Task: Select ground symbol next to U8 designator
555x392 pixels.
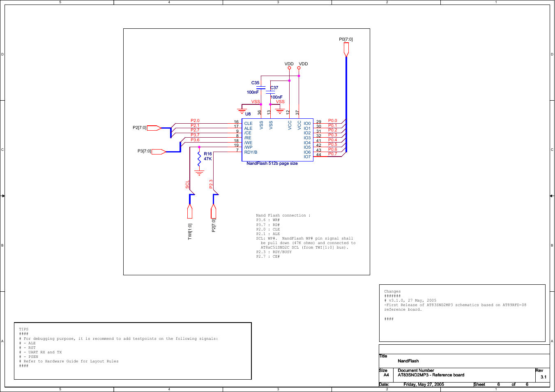Action: pyautogui.click(x=242, y=111)
